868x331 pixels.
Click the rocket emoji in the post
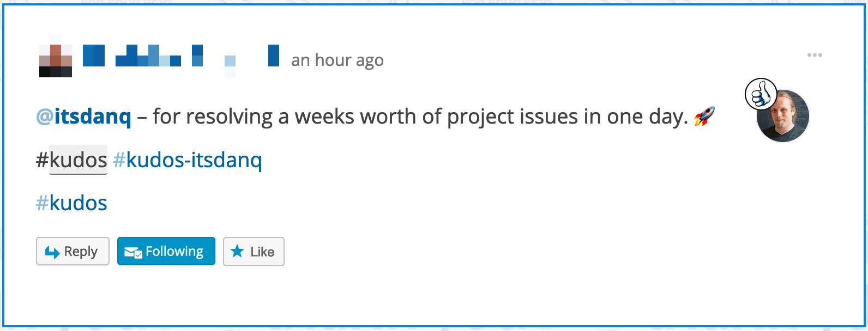(x=704, y=117)
